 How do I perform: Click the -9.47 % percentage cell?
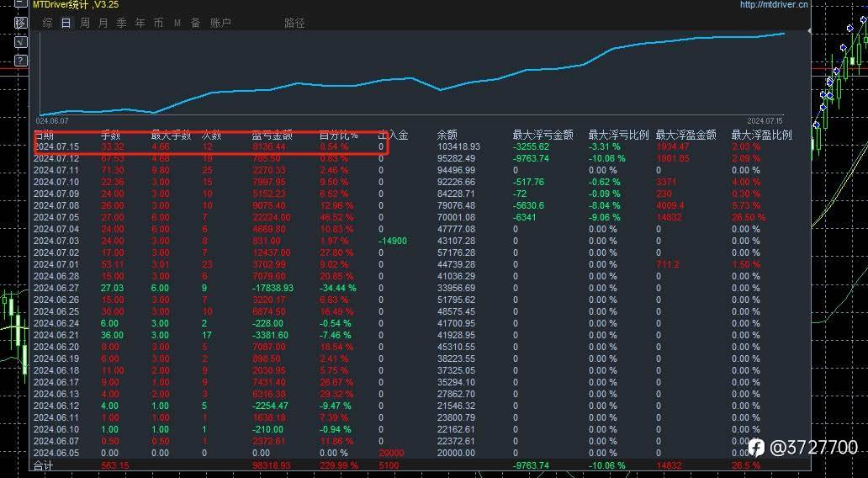point(336,406)
